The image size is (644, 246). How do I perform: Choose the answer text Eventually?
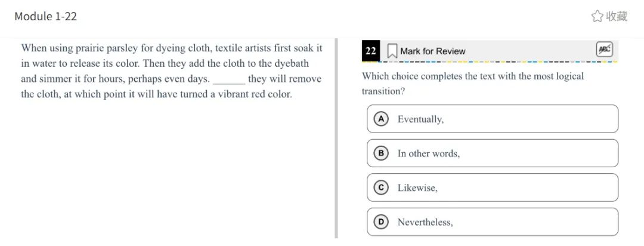pos(420,119)
